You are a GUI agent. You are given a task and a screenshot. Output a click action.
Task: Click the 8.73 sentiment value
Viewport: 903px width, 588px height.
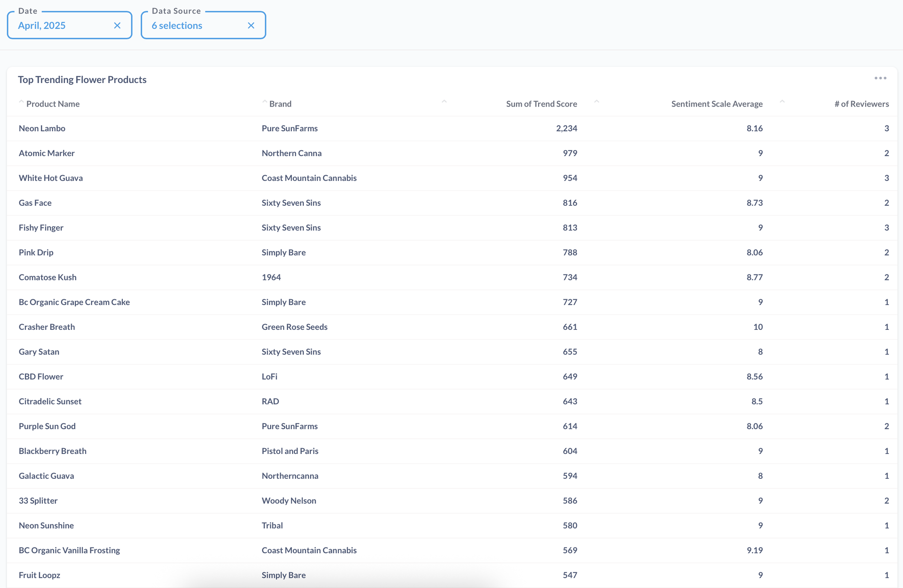754,203
